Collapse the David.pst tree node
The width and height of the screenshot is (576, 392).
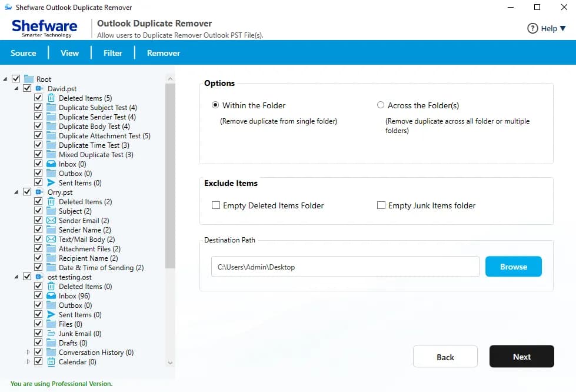coord(16,88)
